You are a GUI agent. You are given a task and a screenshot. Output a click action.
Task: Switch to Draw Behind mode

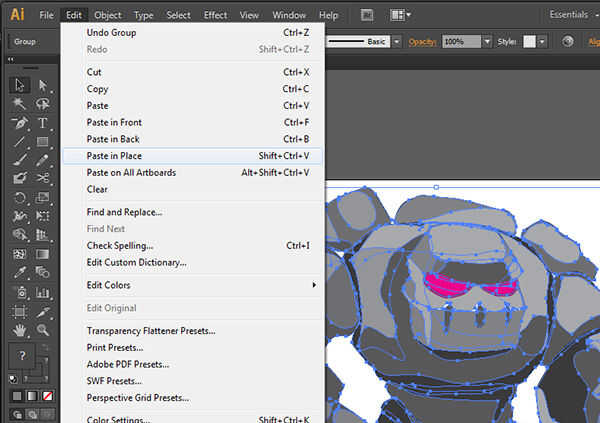[x=33, y=415]
